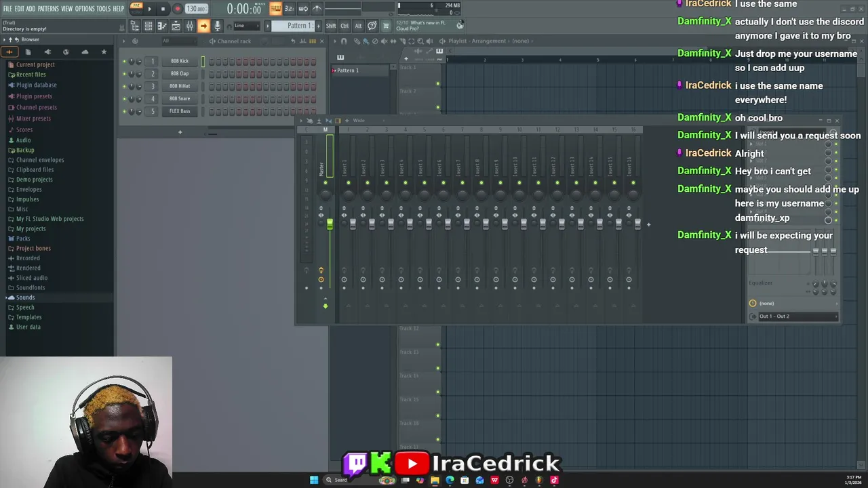Open the Pattern 1 selector
868x488 pixels.
(294, 26)
